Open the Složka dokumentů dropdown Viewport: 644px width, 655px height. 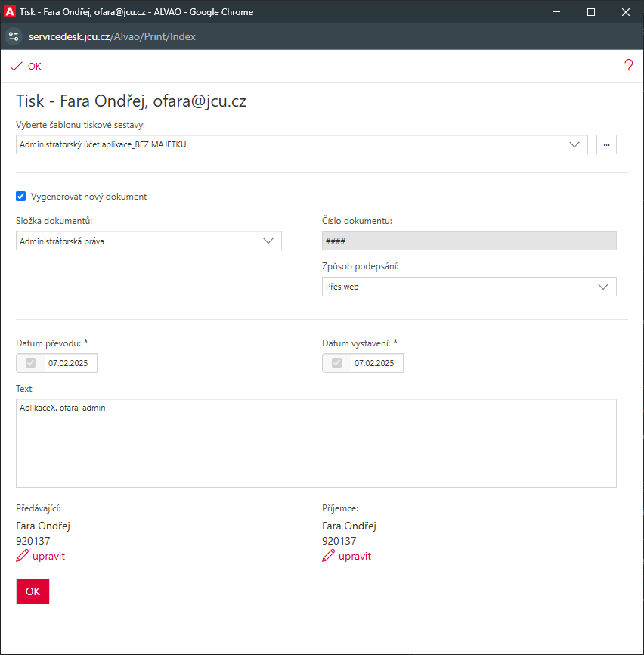pyautogui.click(x=148, y=241)
